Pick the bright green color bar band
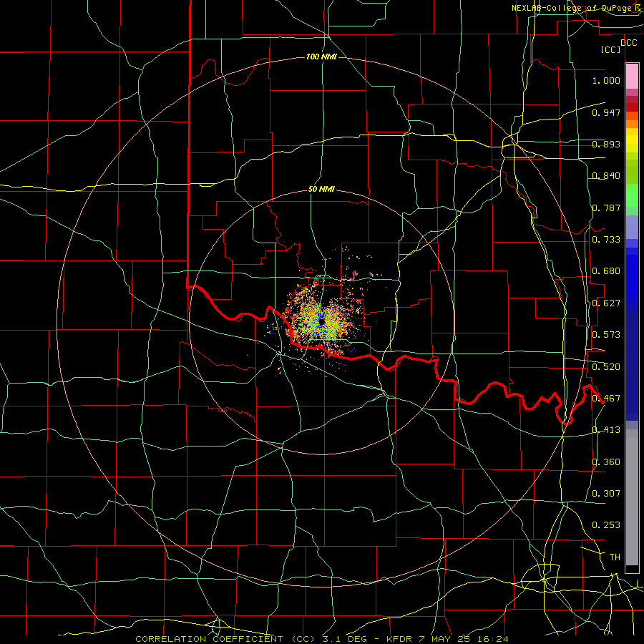The height and width of the screenshot is (644, 644). [632, 195]
